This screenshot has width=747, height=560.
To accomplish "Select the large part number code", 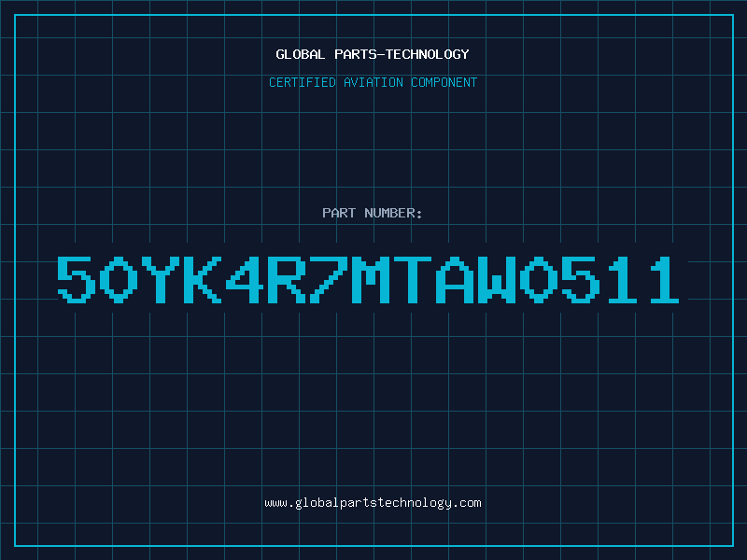I will [368, 279].
